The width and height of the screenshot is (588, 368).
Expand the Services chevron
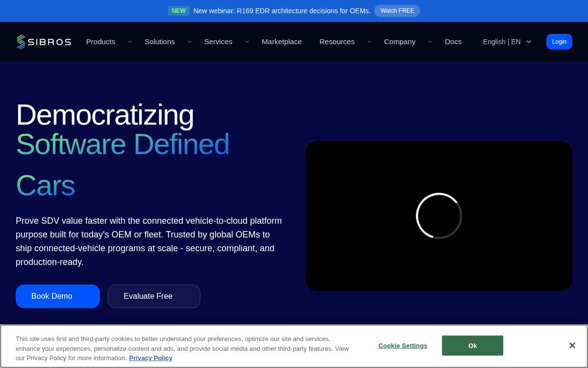(247, 42)
